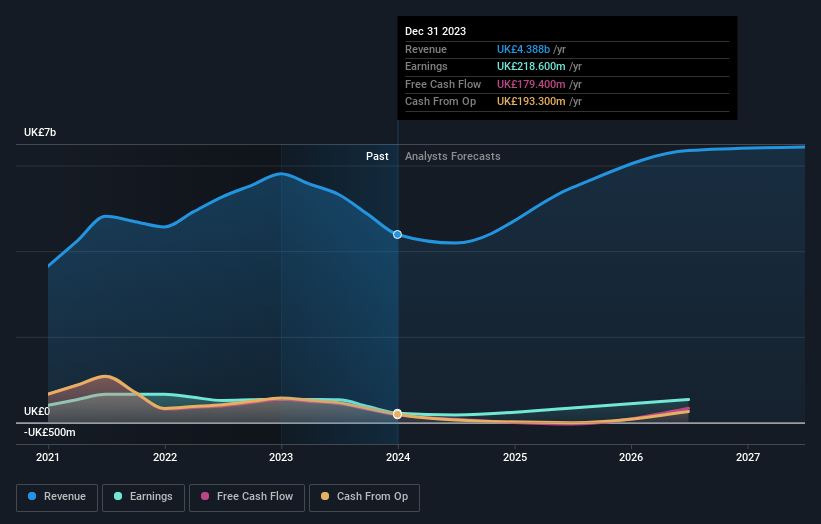
Task: Click the 2024 x-axis label
Action: 398,458
